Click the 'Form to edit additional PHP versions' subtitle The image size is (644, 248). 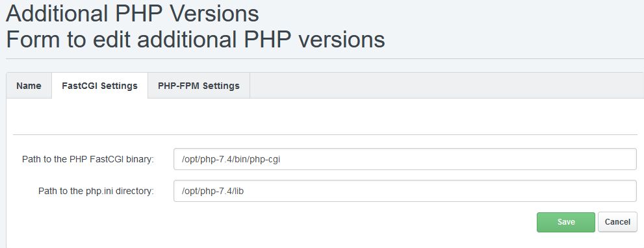coord(196,40)
